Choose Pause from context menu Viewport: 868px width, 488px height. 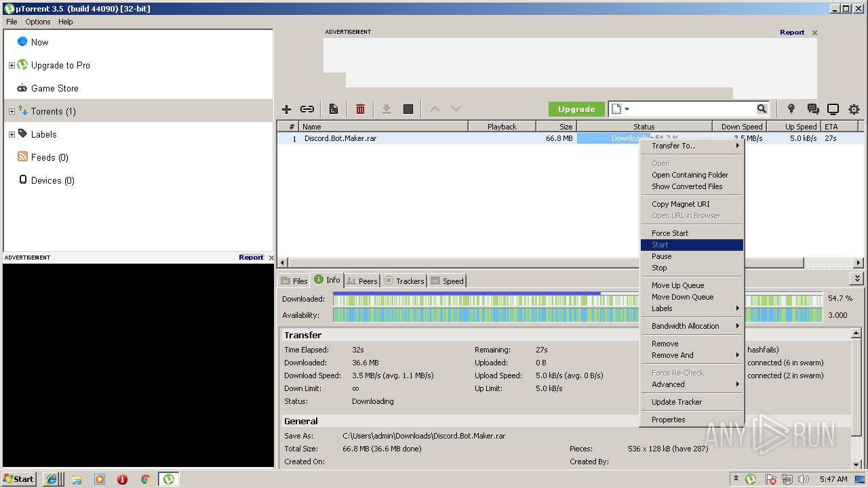[x=692, y=256]
